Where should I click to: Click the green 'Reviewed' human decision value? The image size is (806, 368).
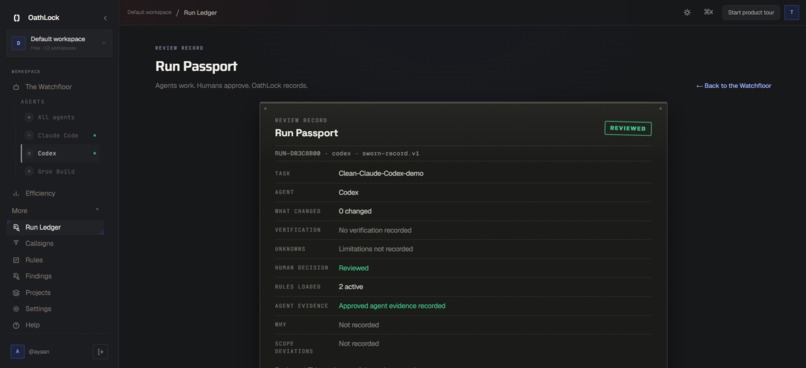coord(354,268)
